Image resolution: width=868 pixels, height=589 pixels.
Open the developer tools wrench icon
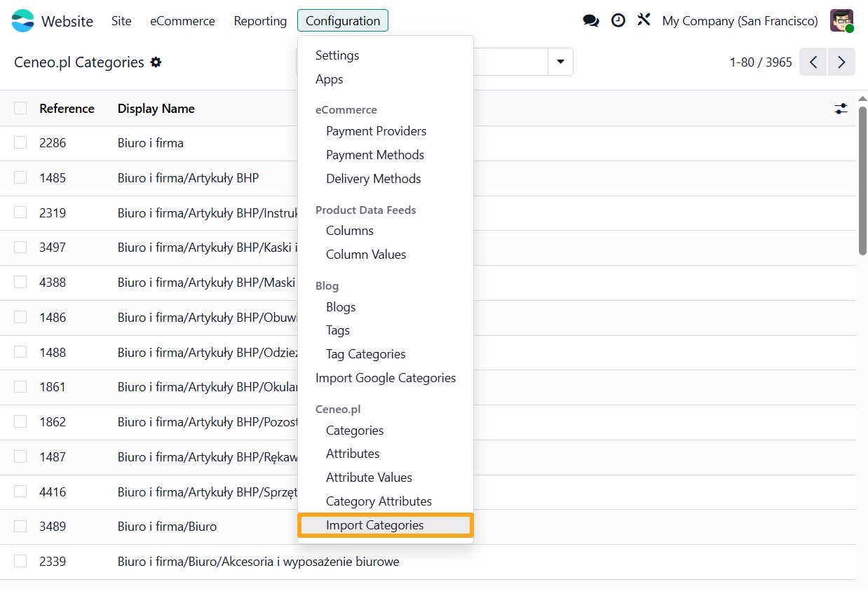coord(644,20)
